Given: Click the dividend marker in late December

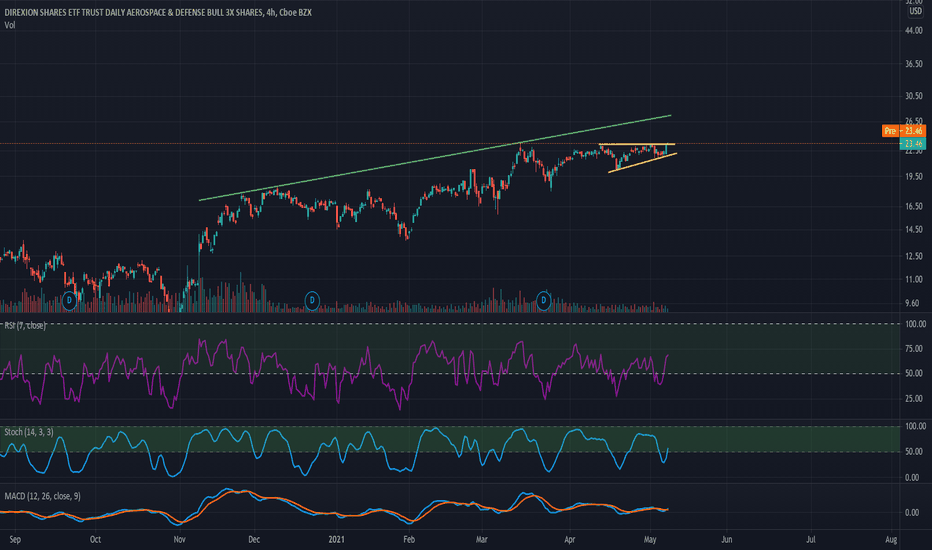Looking at the screenshot, I should [312, 300].
